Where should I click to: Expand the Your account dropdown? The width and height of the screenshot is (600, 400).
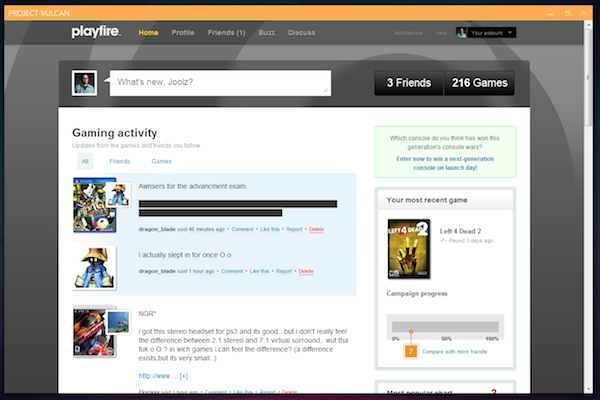491,33
